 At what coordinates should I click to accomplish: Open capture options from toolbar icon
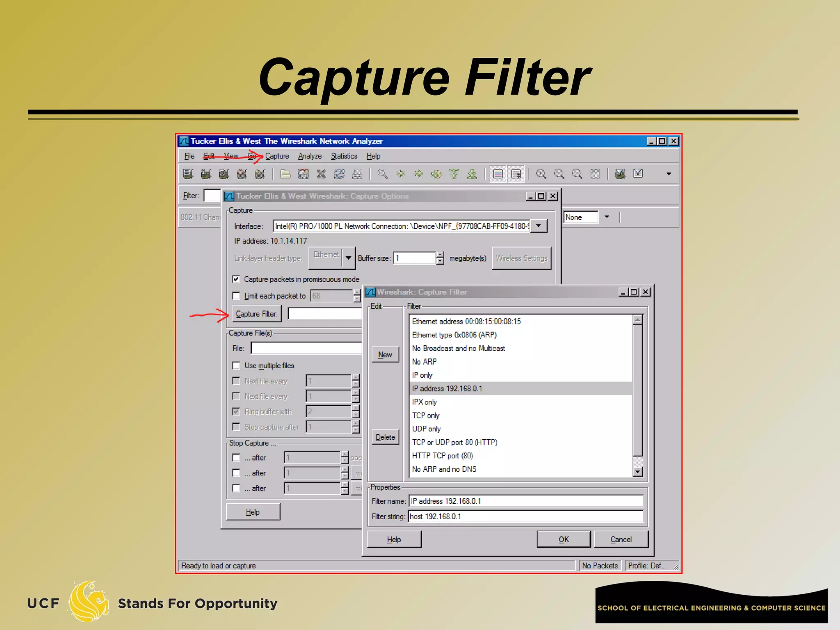[206, 174]
